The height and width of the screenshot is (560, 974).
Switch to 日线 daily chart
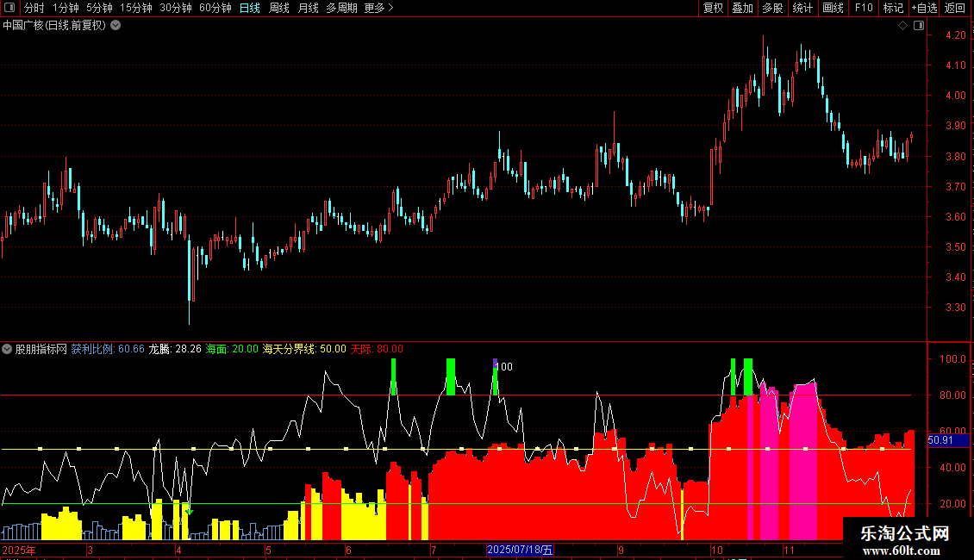point(250,8)
